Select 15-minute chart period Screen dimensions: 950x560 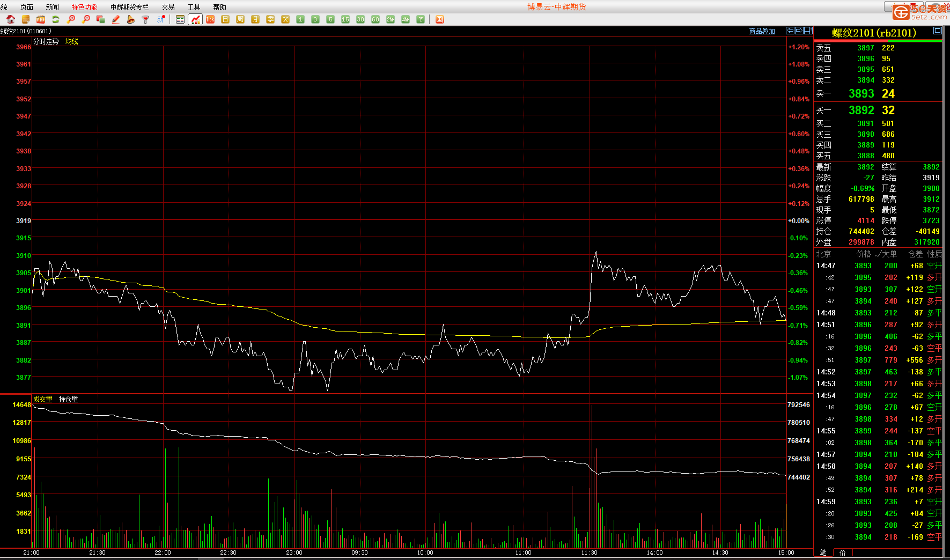tap(345, 19)
